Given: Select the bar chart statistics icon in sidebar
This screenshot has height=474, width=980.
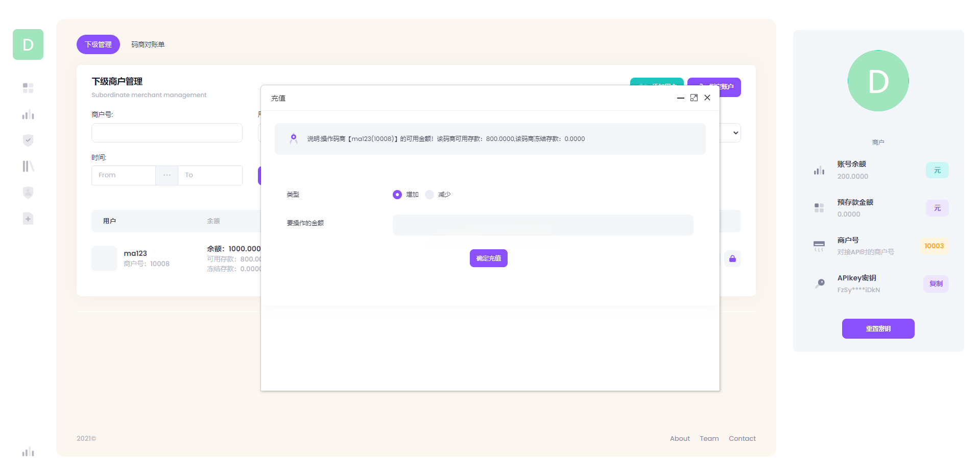Looking at the screenshot, I should click(28, 114).
